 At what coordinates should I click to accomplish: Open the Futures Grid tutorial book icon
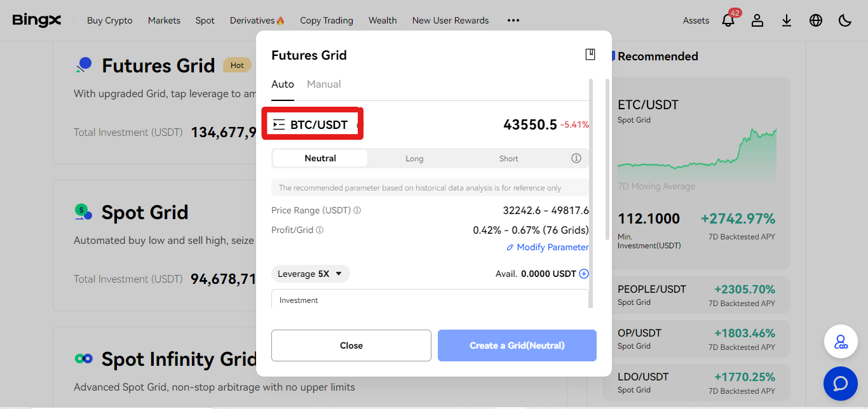coord(590,55)
